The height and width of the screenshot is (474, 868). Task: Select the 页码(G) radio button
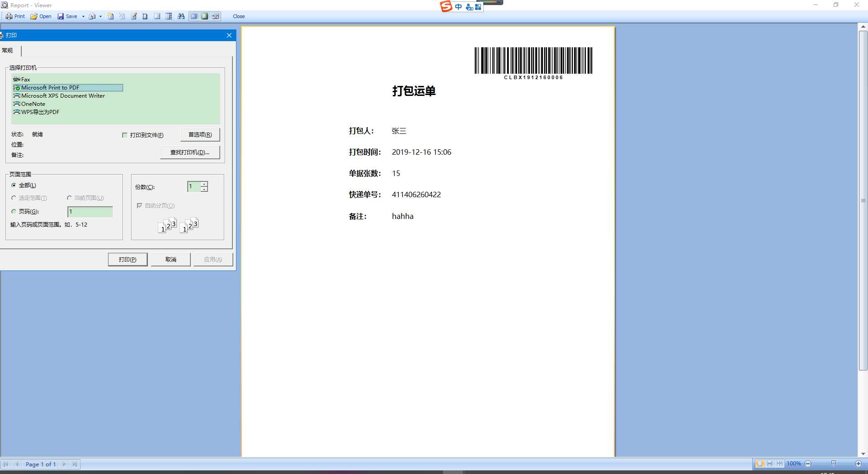14,211
